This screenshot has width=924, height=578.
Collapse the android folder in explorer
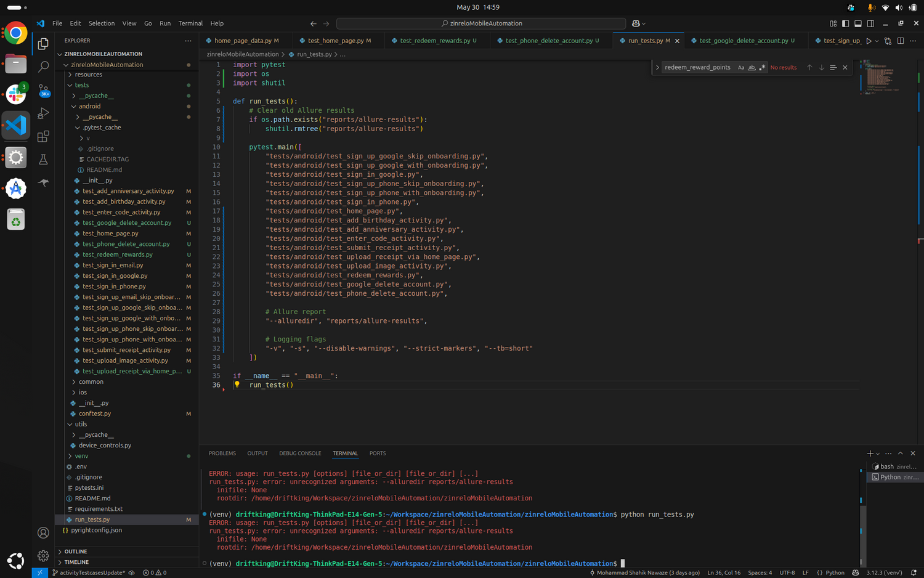tap(89, 106)
